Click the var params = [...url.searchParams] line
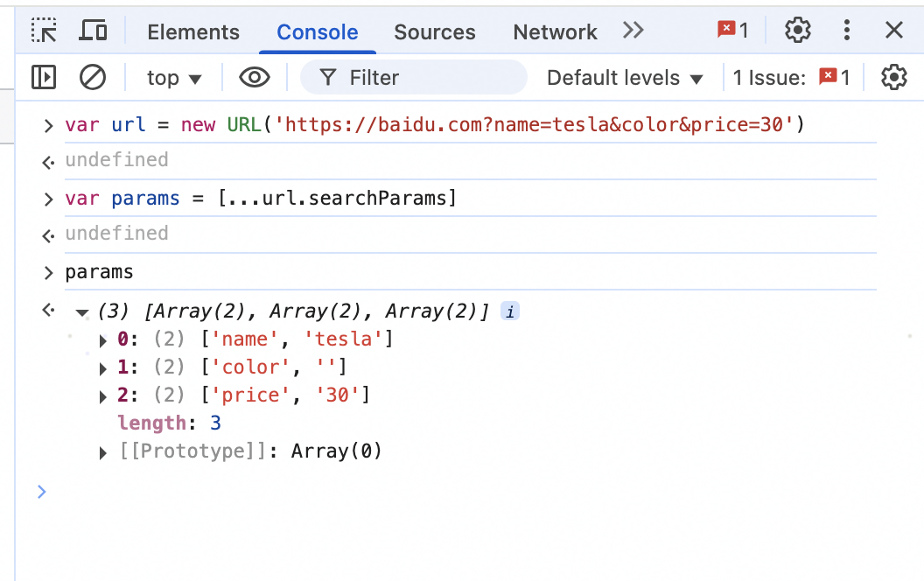Screen dimensions: 924x581 click(x=261, y=198)
